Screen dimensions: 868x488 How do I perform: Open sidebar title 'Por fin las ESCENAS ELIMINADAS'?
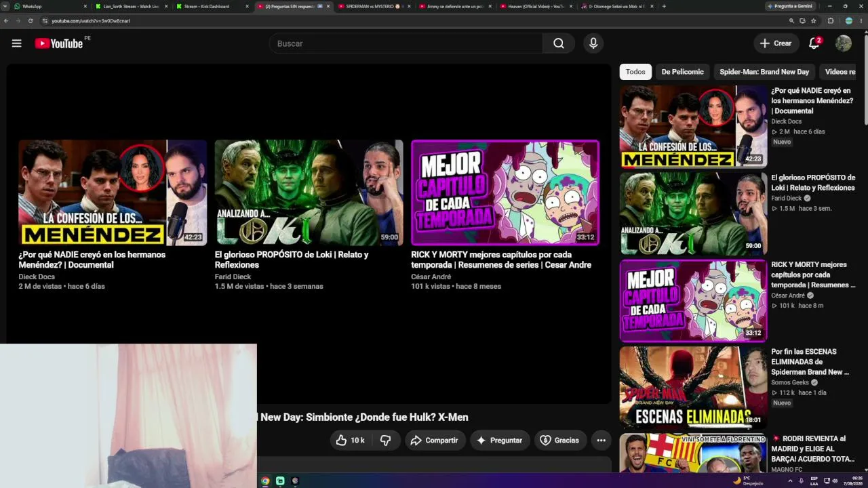click(x=810, y=362)
